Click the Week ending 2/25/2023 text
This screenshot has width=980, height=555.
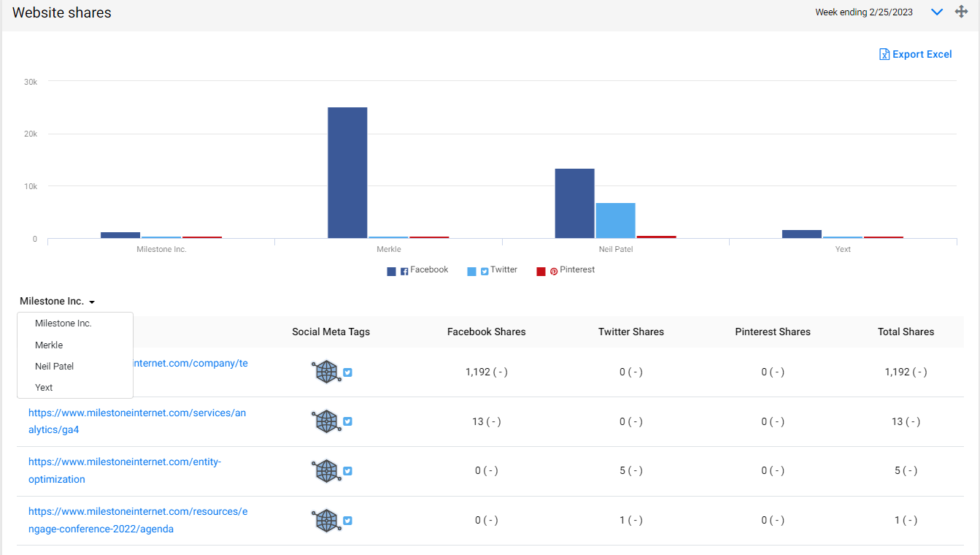coord(864,12)
